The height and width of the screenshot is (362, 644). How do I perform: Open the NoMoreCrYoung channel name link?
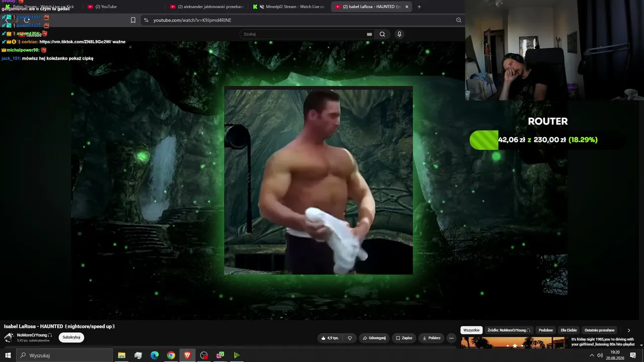click(x=32, y=335)
